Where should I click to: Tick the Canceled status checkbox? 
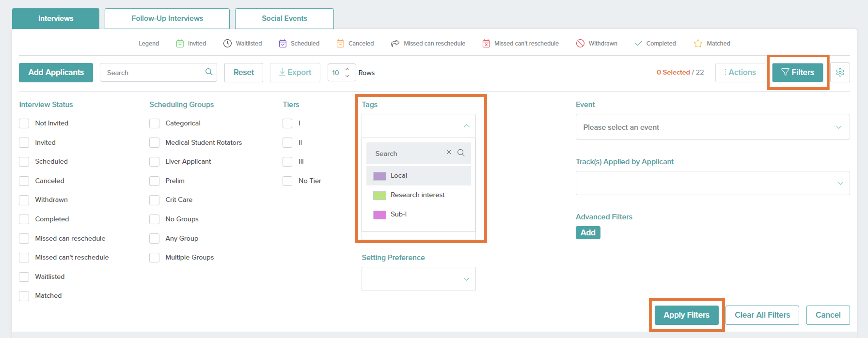click(24, 181)
